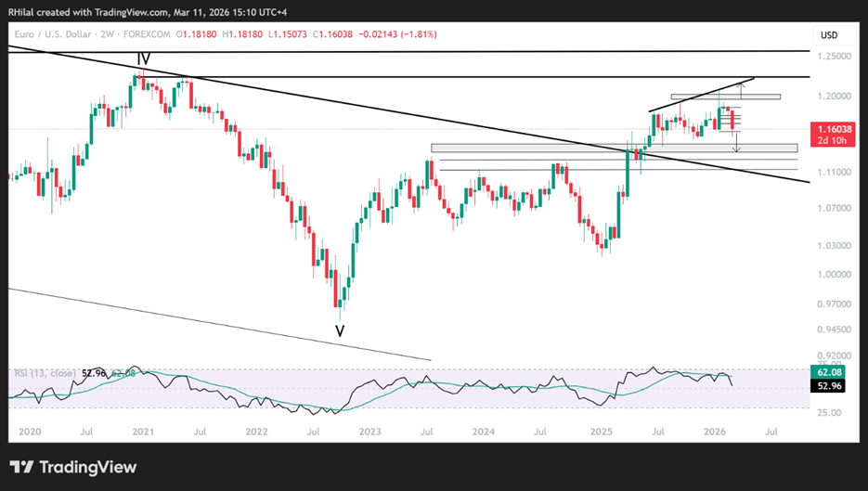
Task: Click the 0.94500 price axis label
Action: pyautogui.click(x=835, y=329)
